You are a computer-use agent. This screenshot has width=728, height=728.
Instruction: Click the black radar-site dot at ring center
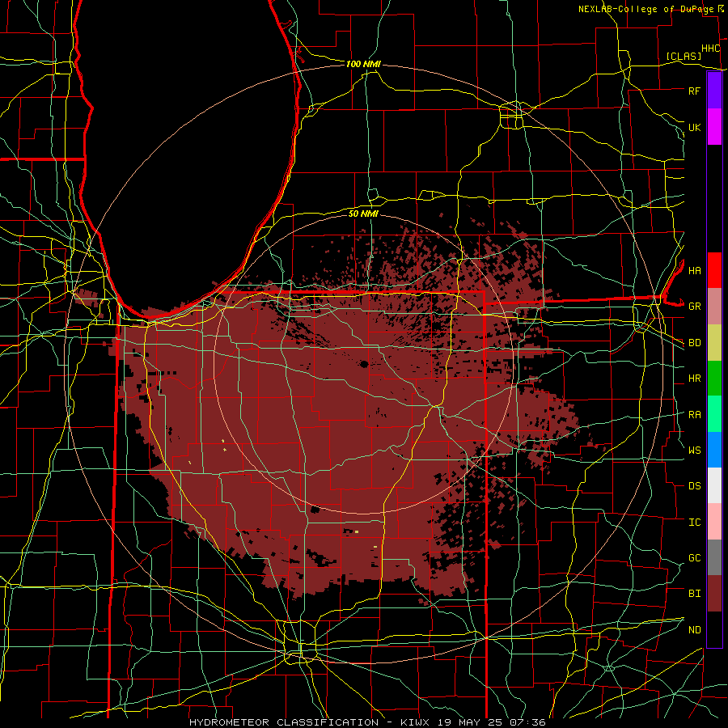pos(364,364)
